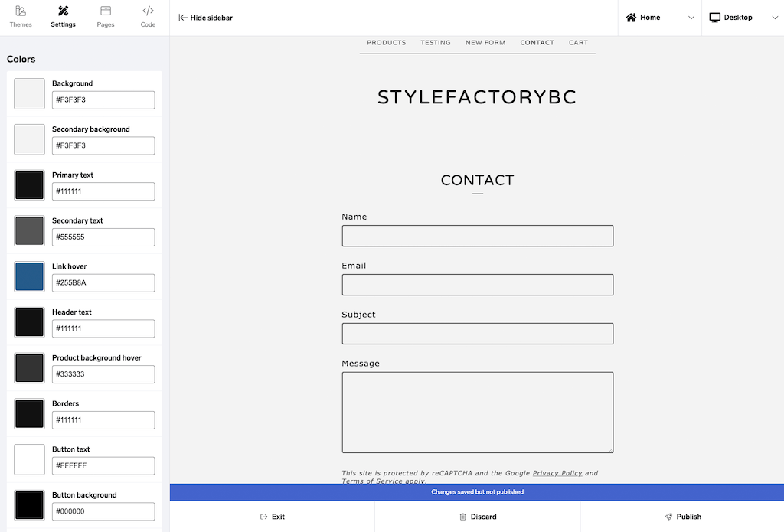Click the 'Changes saved but not published' banner
Image resolution: width=784 pixels, height=532 pixels.
[477, 492]
